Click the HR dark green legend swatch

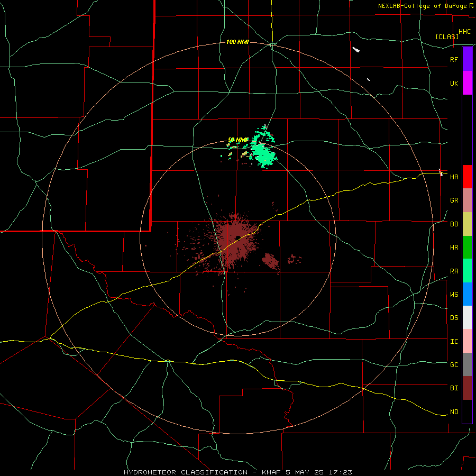[467, 248]
